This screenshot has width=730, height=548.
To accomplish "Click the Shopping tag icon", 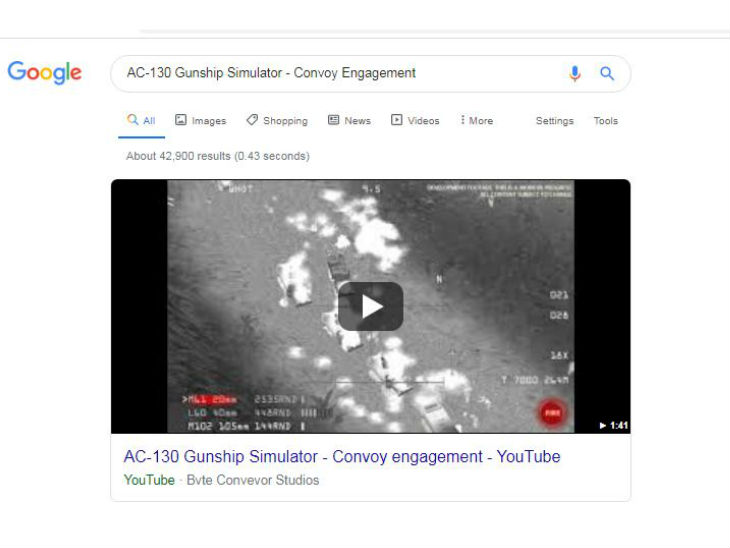I will 252,120.
